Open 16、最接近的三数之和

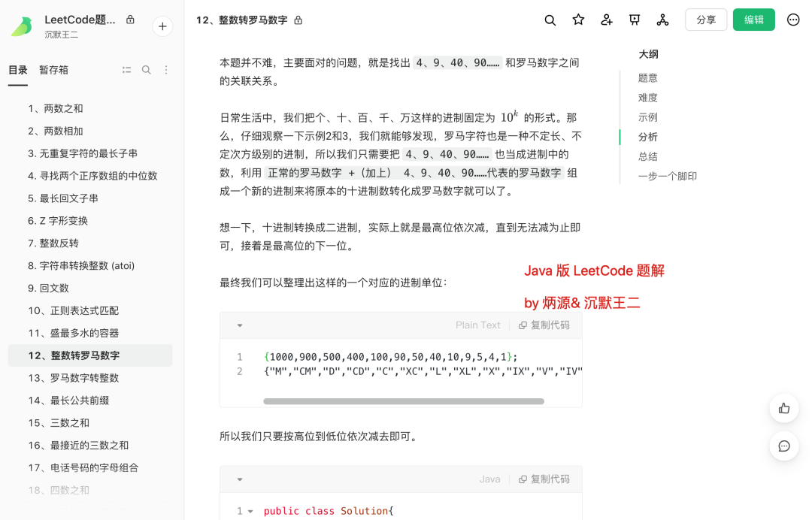tap(90, 446)
